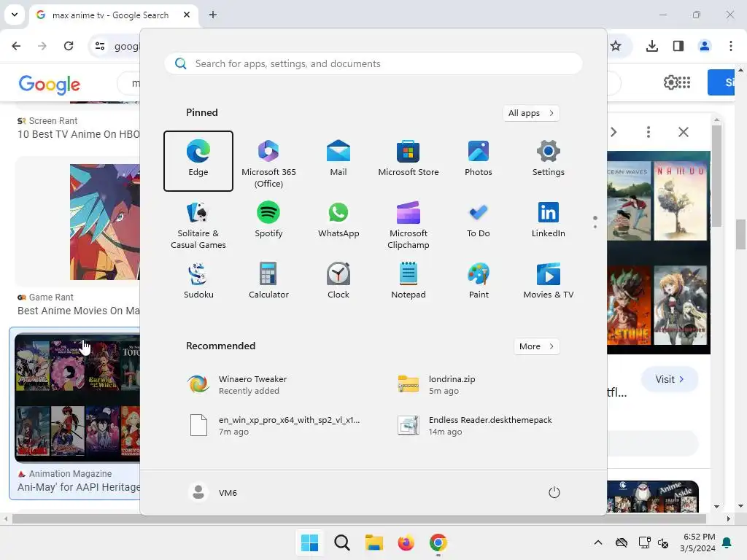This screenshot has width=747, height=560.
Task: Open Solitaire & Casual Games
Action: pyautogui.click(x=198, y=225)
